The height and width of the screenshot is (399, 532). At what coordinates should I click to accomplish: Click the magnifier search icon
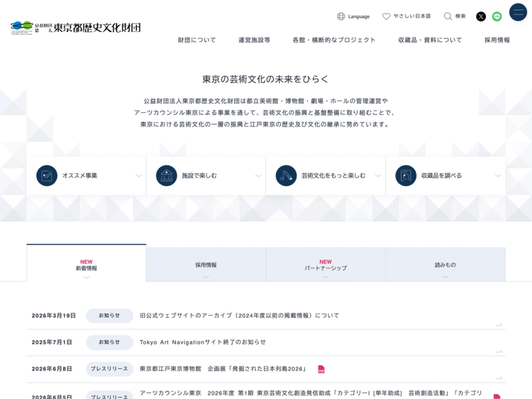click(448, 16)
